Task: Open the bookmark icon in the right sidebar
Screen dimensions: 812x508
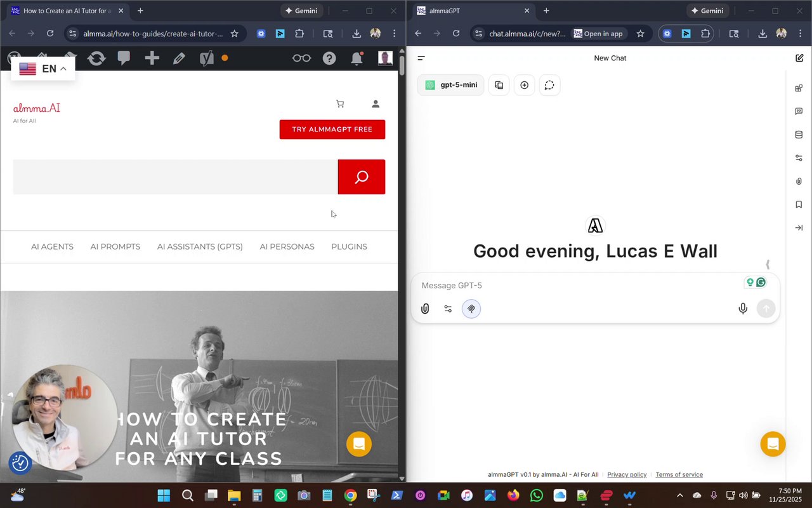Action: click(x=799, y=204)
